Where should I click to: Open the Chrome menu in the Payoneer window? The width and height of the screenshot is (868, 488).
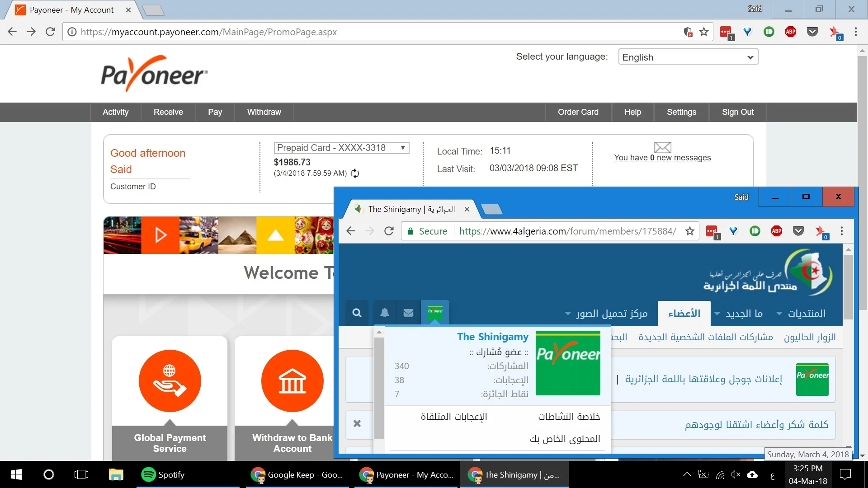pos(855,32)
